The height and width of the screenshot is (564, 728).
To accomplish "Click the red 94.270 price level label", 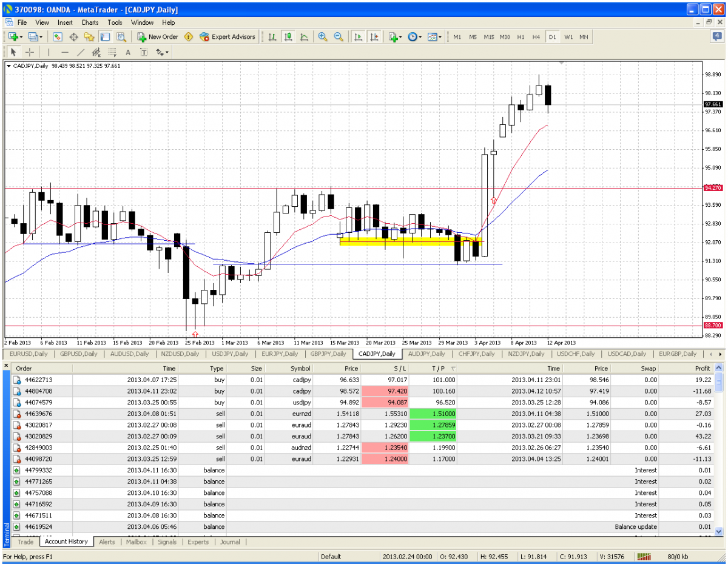I will click(x=713, y=188).
